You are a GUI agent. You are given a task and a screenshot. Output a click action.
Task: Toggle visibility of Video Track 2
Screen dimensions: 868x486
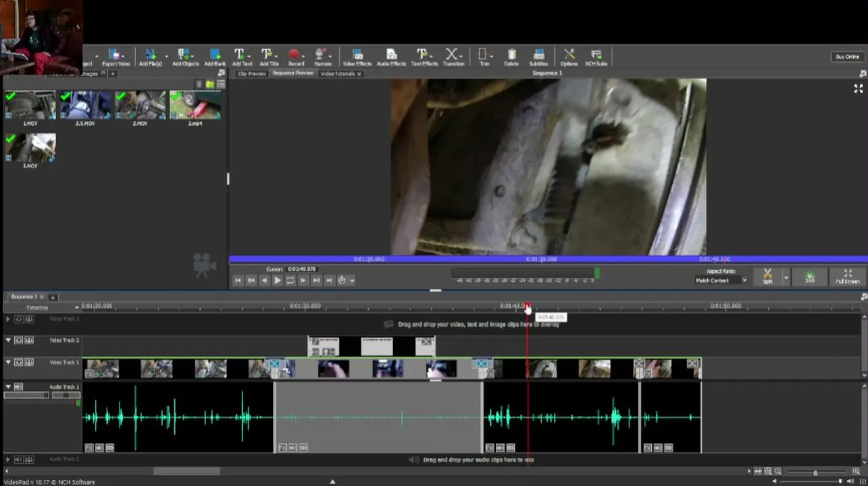point(19,341)
